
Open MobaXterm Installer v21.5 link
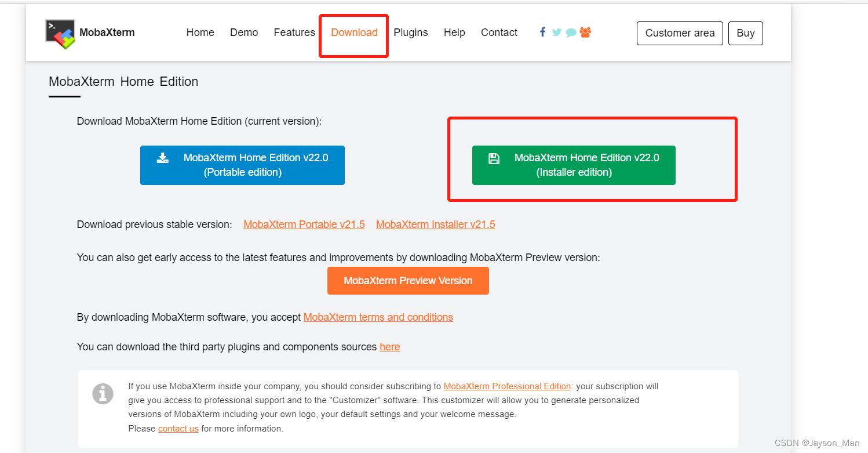(x=436, y=224)
